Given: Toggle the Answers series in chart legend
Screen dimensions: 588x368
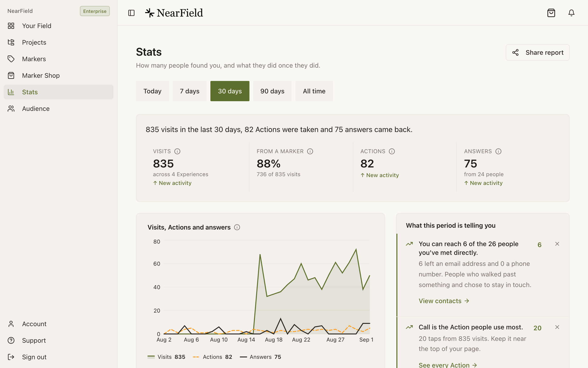Looking at the screenshot, I should [x=260, y=357].
